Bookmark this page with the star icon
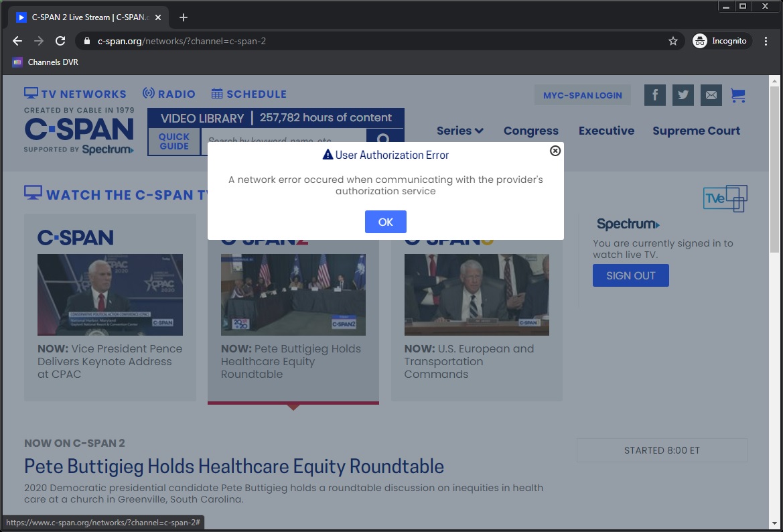This screenshot has height=532, width=783. click(672, 41)
